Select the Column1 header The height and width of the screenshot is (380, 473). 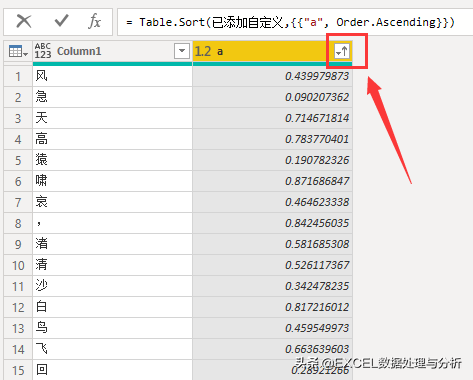pyautogui.click(x=112, y=51)
